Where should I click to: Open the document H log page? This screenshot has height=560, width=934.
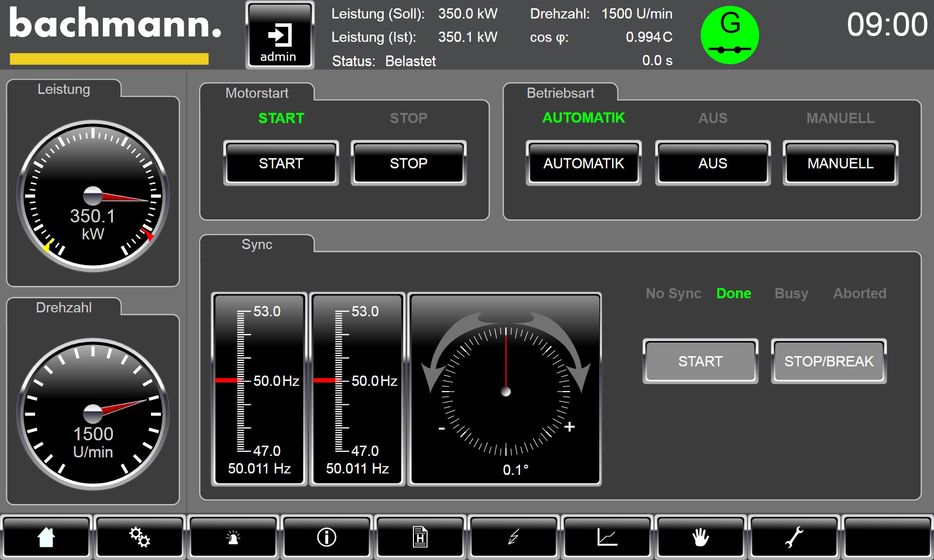tap(420, 537)
